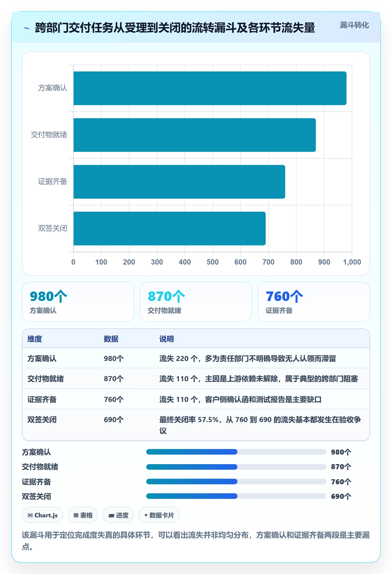
Task: Click the 方案确认 bar in the chart
Action: click(210, 88)
